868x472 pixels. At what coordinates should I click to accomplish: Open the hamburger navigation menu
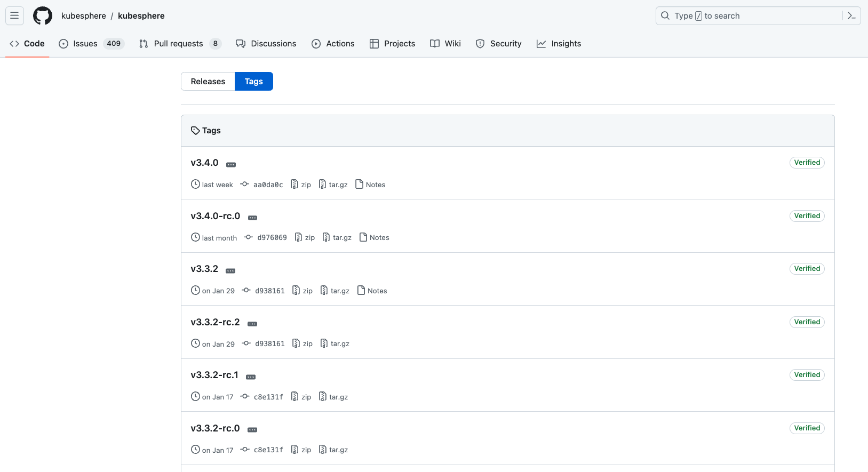coord(14,15)
